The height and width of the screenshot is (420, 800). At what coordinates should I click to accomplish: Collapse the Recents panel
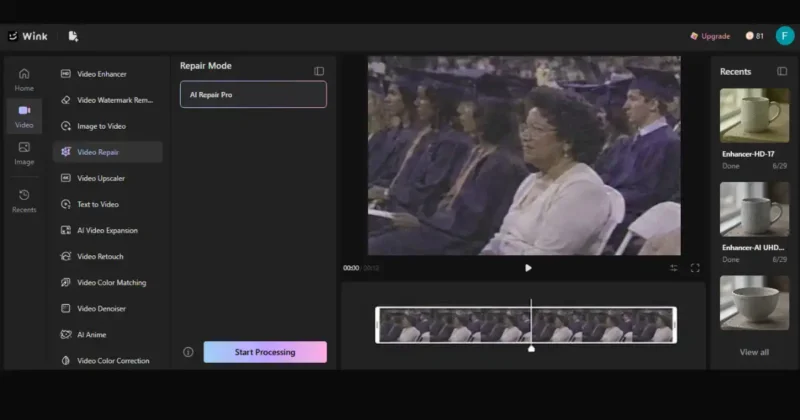pyautogui.click(x=782, y=71)
